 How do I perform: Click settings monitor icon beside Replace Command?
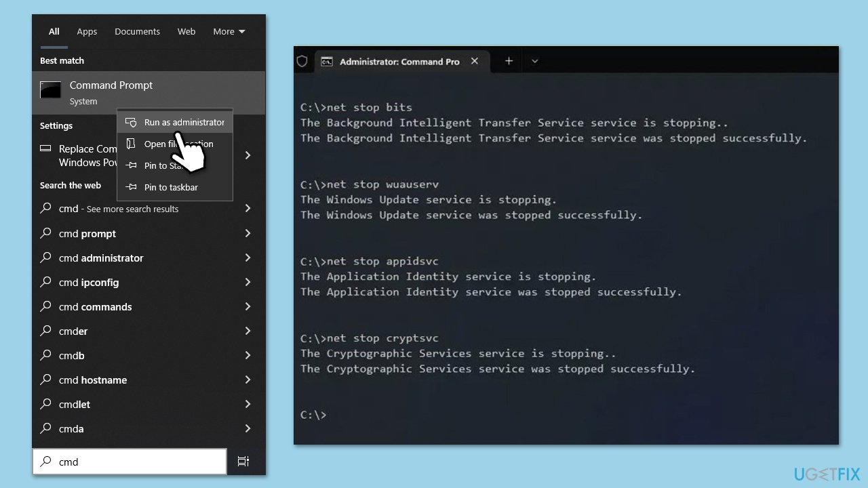[x=45, y=148]
